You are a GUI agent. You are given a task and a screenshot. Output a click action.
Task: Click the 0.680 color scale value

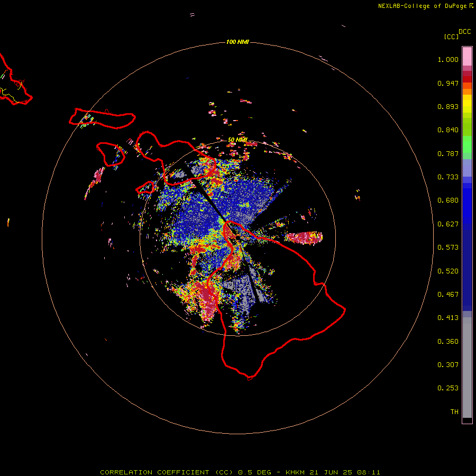click(x=448, y=200)
